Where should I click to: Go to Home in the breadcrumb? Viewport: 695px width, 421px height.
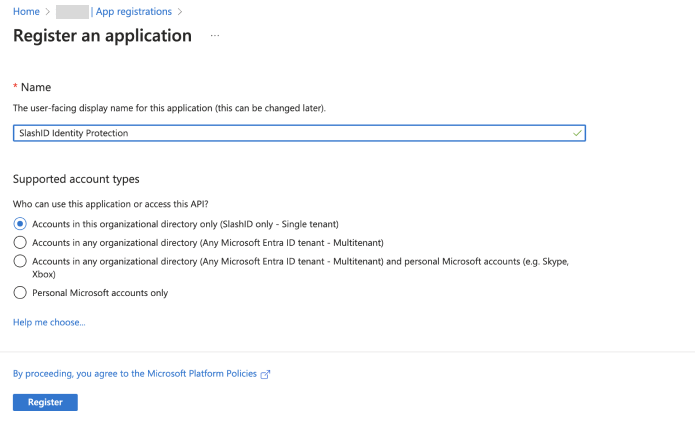26,12
